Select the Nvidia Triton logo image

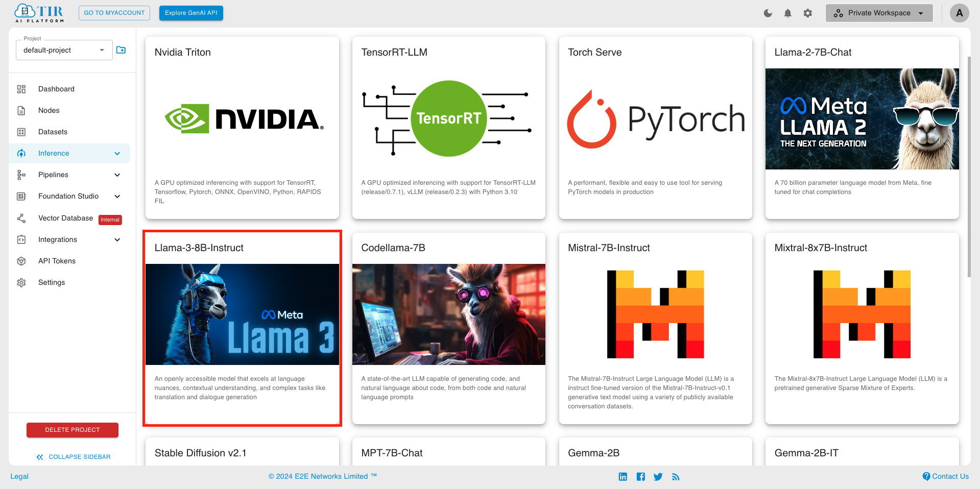(x=244, y=119)
